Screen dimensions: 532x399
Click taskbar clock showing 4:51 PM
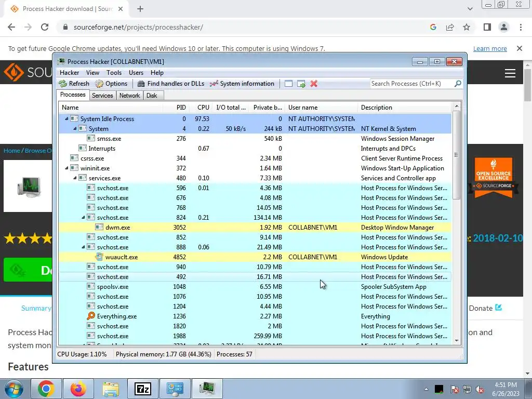click(x=506, y=389)
